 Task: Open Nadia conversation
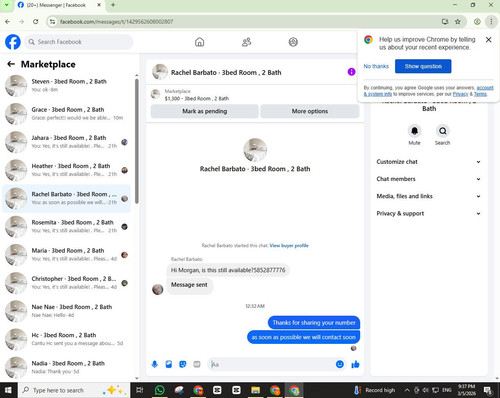(67, 367)
